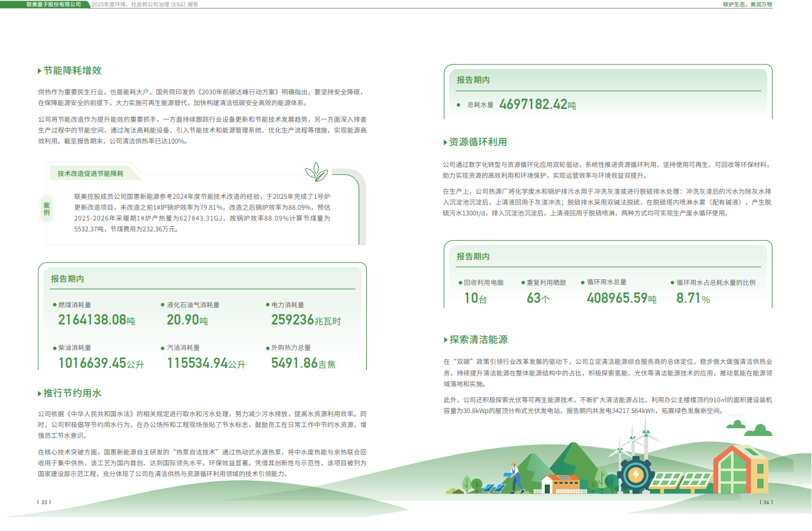Click the large orange-framed green house illustration
This screenshot has width=812, height=531.
(741, 469)
